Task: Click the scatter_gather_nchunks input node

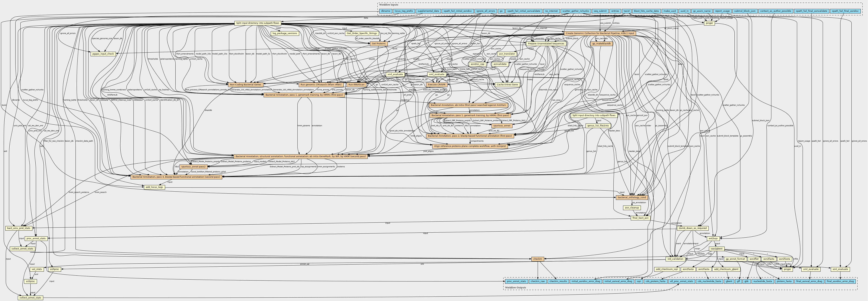Action: [576, 11]
